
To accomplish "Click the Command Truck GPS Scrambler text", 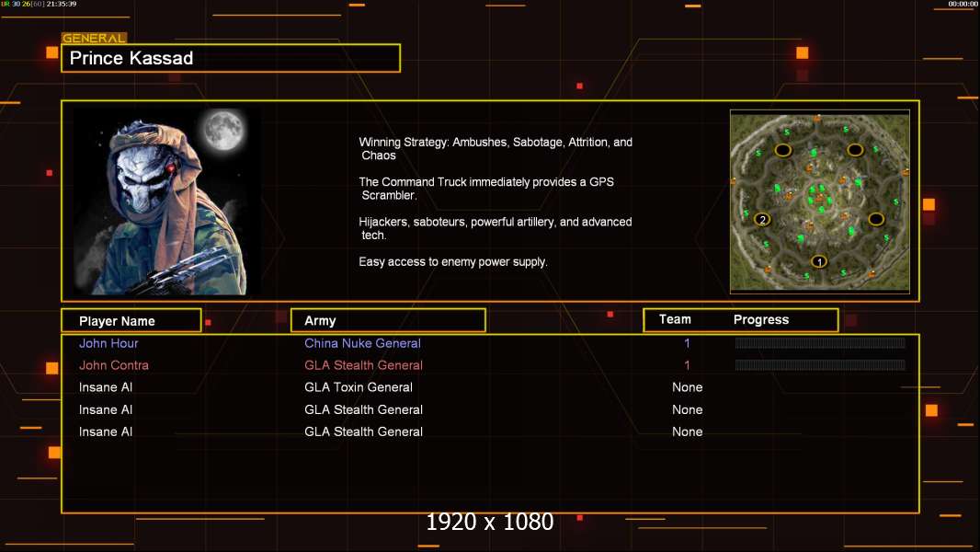I will 486,189.
